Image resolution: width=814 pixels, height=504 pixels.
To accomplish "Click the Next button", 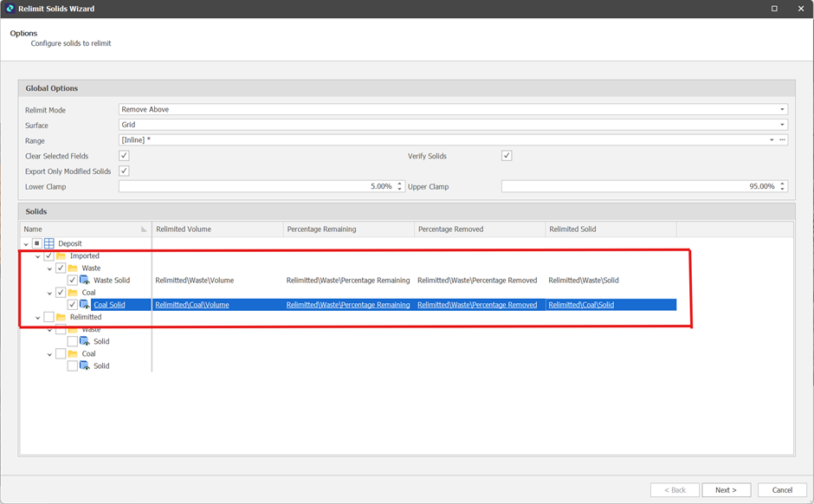I will [x=726, y=490].
